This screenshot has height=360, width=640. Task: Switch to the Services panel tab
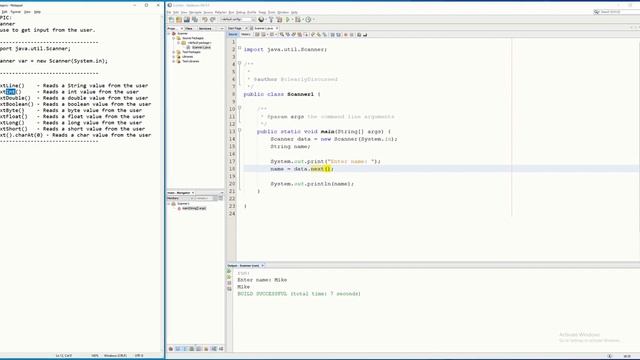pyautogui.click(x=205, y=29)
